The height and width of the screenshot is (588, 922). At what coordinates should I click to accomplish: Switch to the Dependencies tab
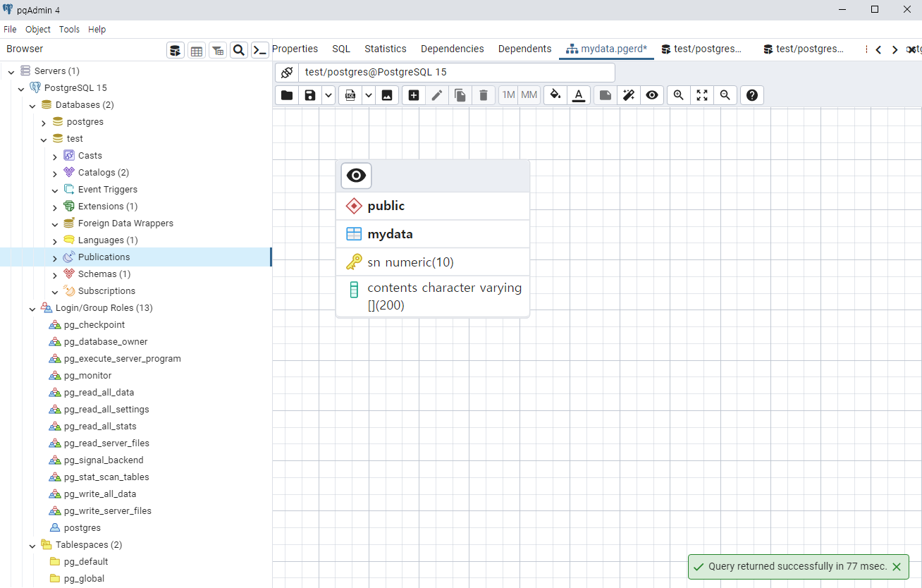(x=453, y=49)
